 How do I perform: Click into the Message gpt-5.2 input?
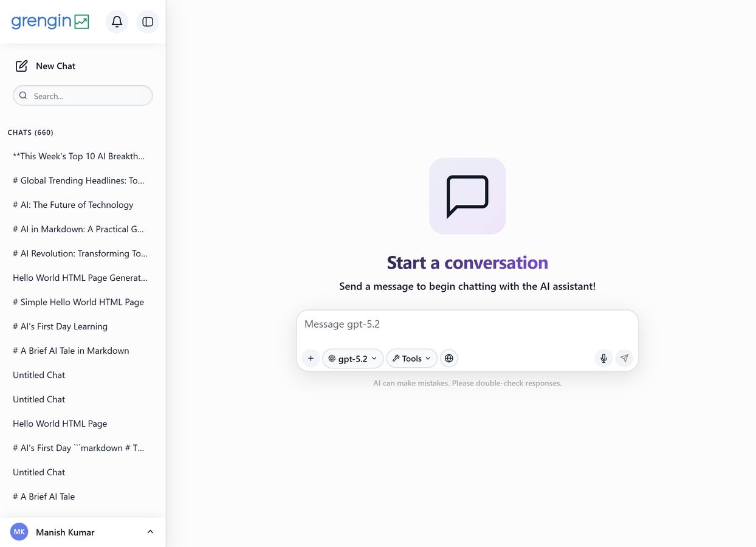point(467,325)
